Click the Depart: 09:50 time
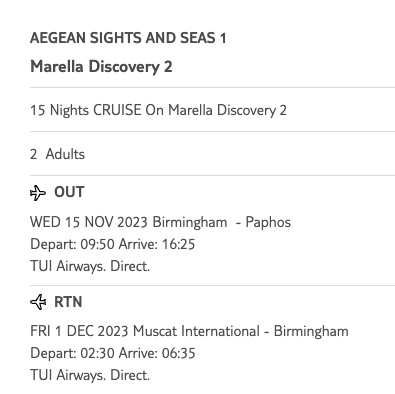Image resolution: width=395 pixels, height=394 pixels. pyautogui.click(x=72, y=244)
